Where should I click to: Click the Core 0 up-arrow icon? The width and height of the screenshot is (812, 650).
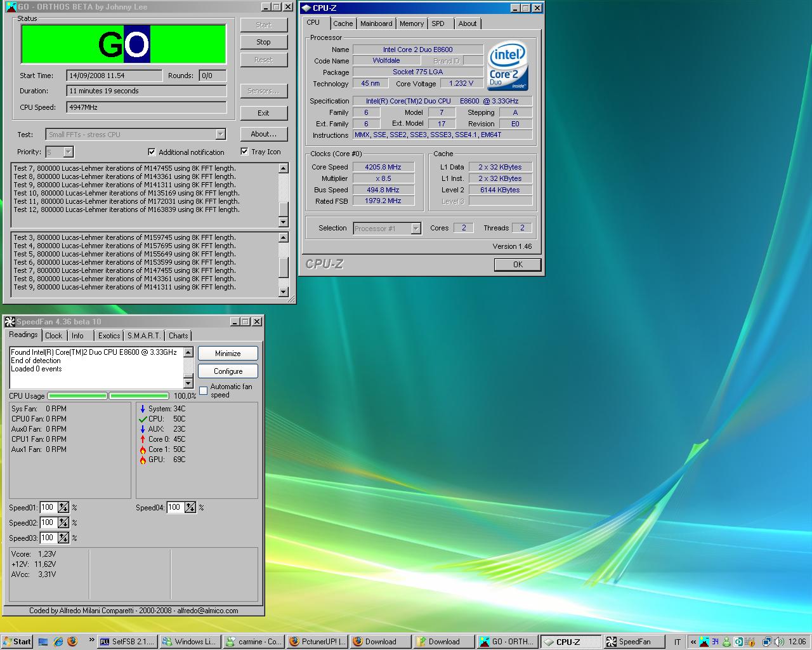[x=143, y=439]
